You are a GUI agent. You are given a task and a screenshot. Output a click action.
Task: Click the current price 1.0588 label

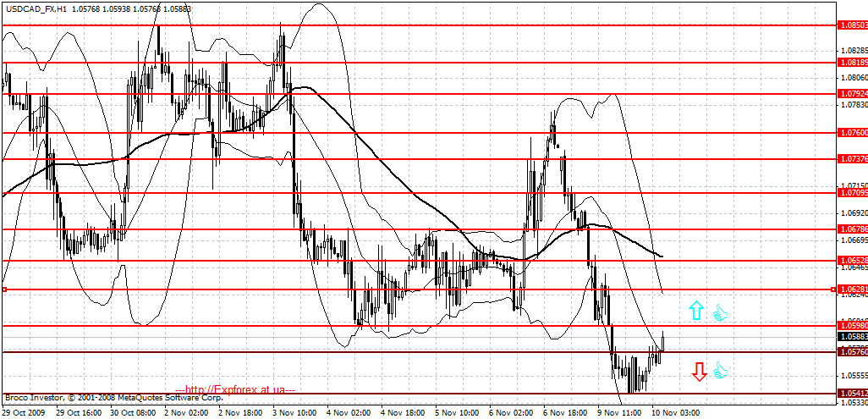coord(854,337)
